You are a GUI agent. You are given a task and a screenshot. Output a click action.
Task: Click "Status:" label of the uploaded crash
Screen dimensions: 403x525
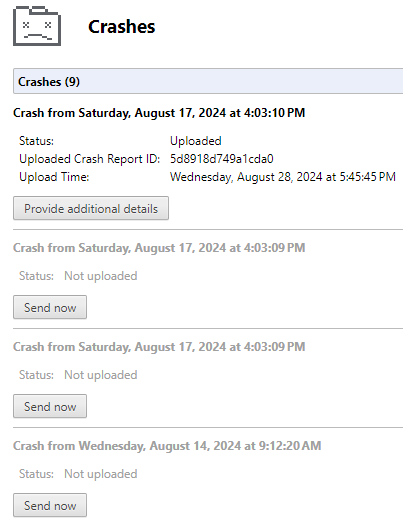[36, 141]
